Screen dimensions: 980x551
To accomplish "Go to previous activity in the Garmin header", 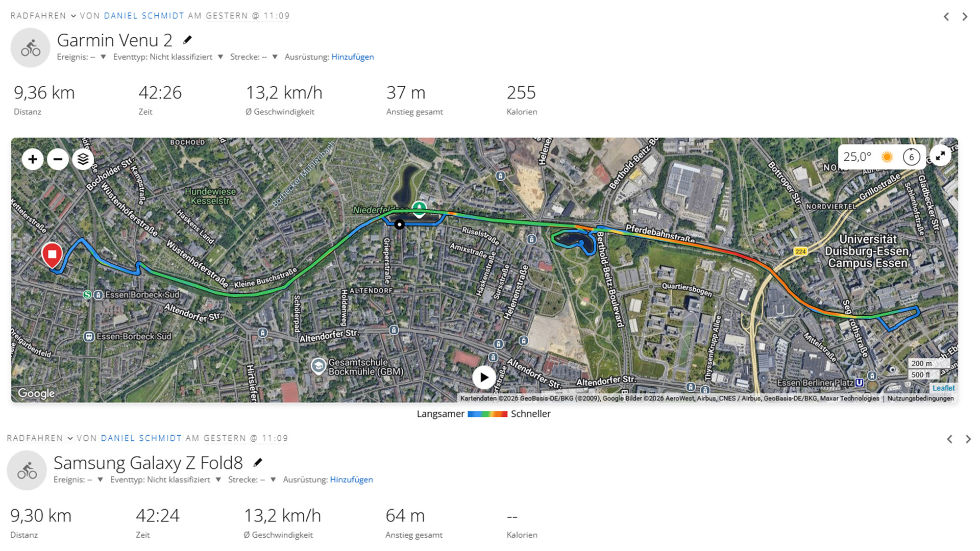I will click(x=946, y=17).
